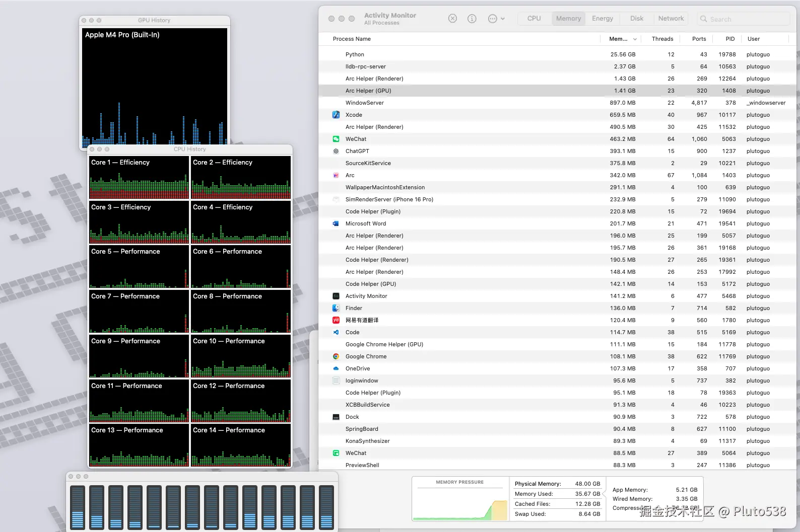
Task: Select Code Helper (GPU) row
Action: pos(557,284)
